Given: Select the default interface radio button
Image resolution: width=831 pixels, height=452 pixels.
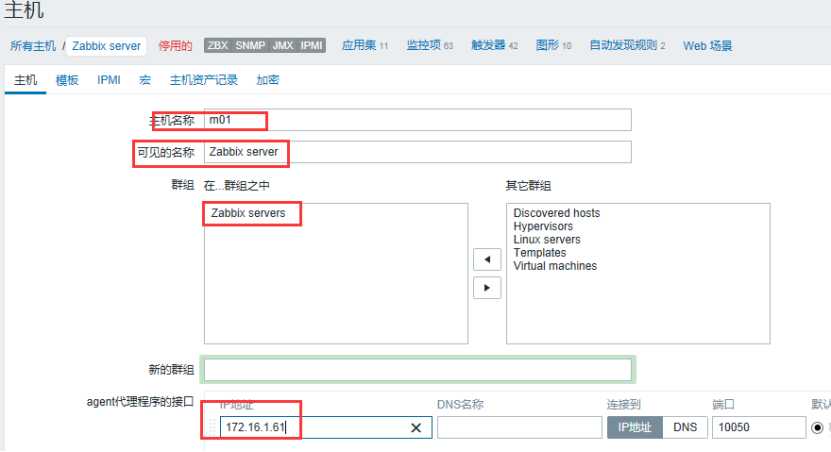Looking at the screenshot, I should (817, 427).
